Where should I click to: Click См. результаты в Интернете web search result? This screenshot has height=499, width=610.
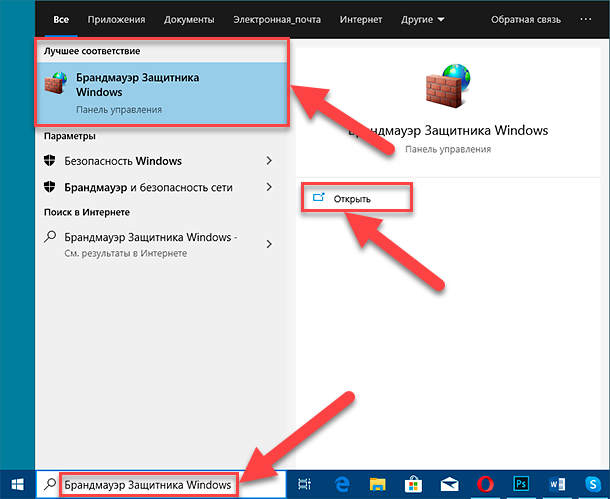pyautogui.click(x=126, y=253)
